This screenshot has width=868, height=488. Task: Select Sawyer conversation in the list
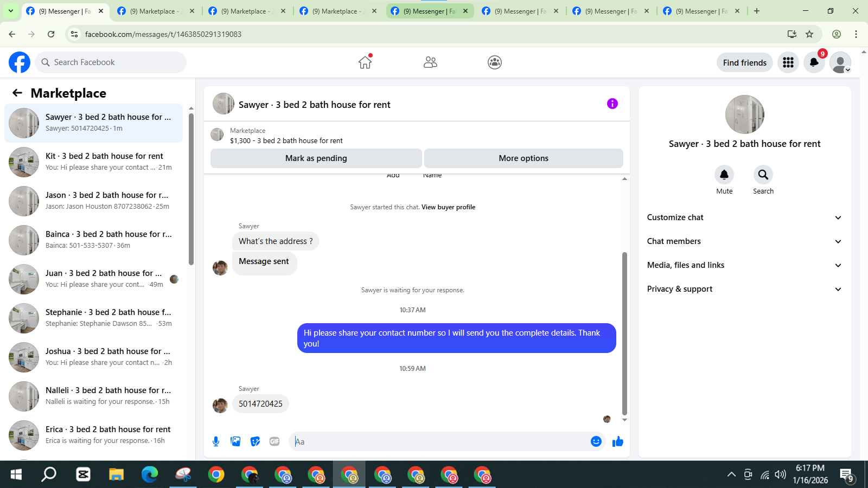coord(93,123)
